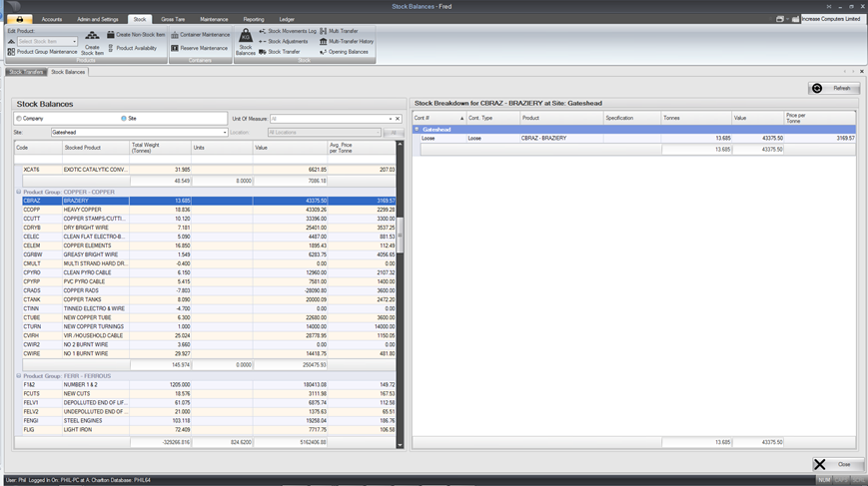
Task: Collapse the COPPER - COPPER product group
Action: 19,192
